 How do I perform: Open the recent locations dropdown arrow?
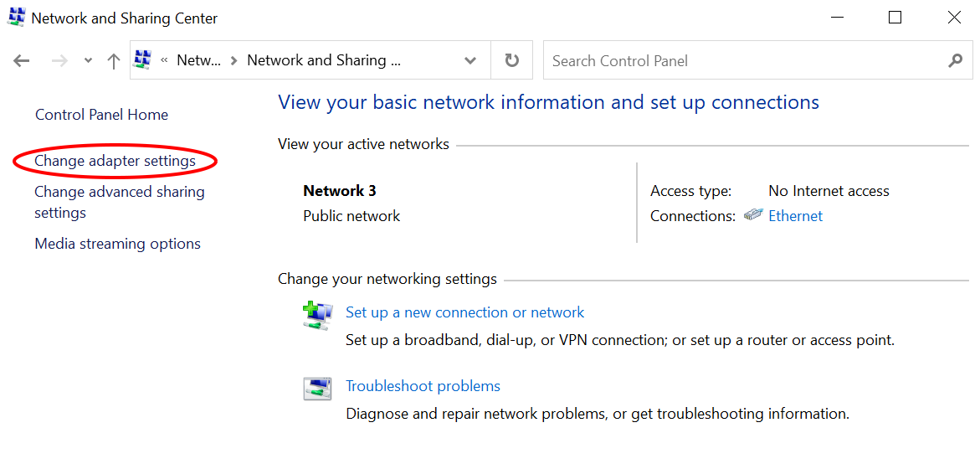point(88,61)
